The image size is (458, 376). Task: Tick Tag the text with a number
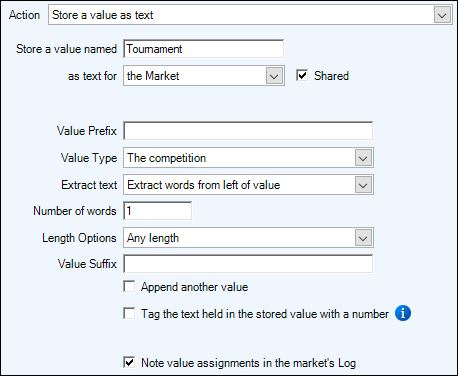[129, 313]
